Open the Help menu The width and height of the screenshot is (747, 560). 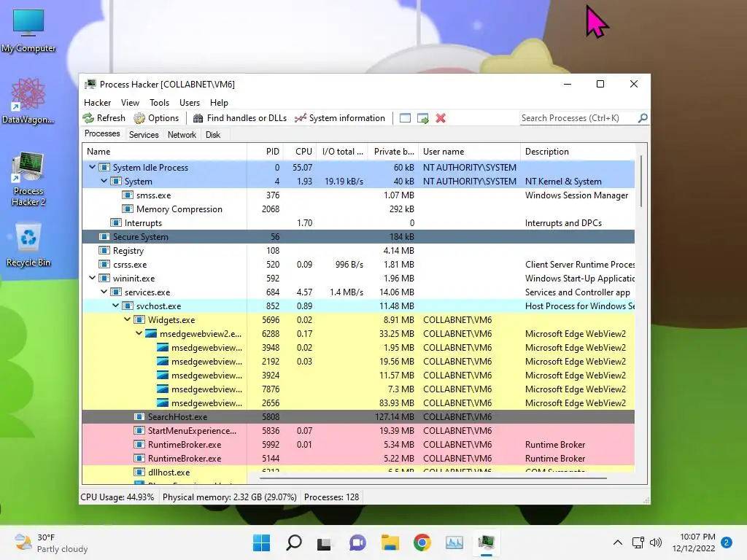[219, 102]
